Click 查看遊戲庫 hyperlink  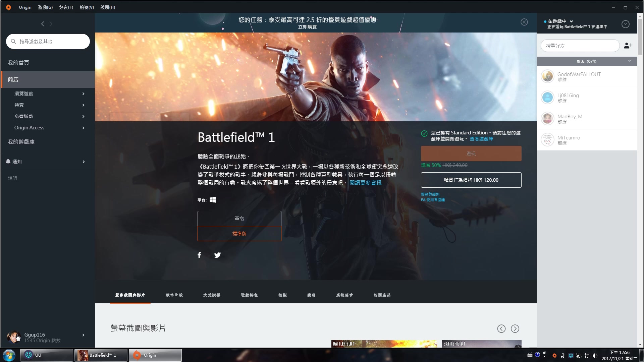coord(481,139)
